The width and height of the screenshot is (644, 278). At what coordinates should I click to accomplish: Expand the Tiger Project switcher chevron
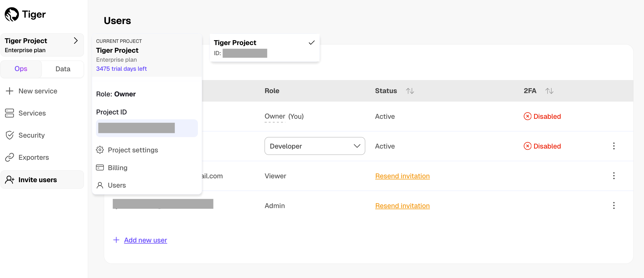point(76,41)
